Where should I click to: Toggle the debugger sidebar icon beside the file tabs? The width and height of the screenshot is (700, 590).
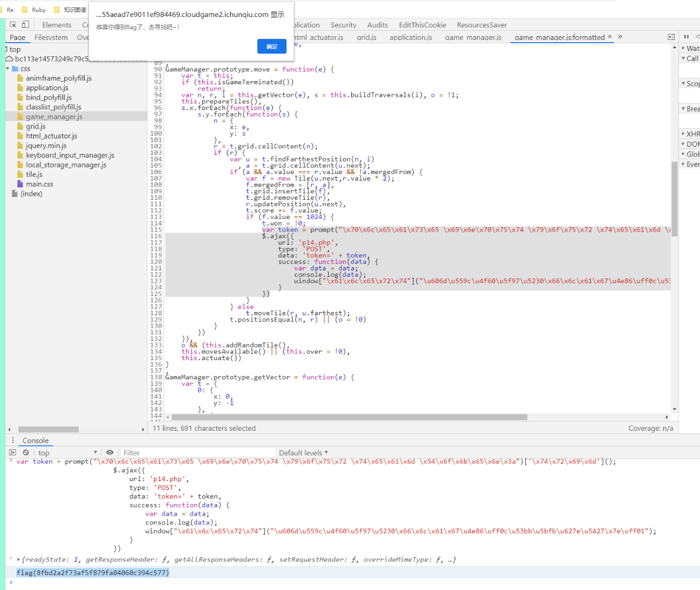pyautogui.click(x=671, y=37)
